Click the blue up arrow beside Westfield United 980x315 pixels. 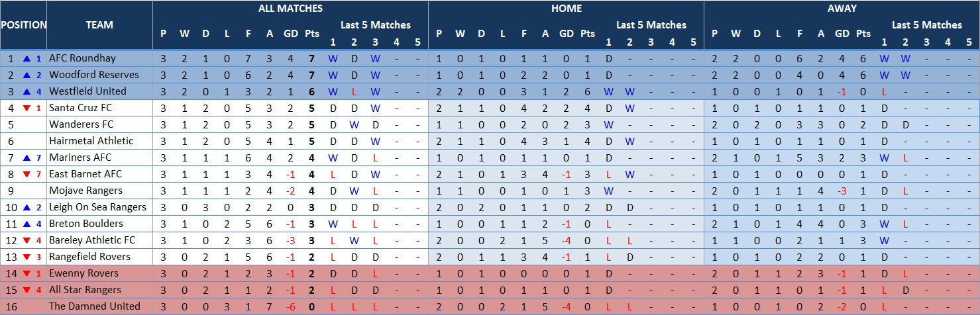(27, 91)
